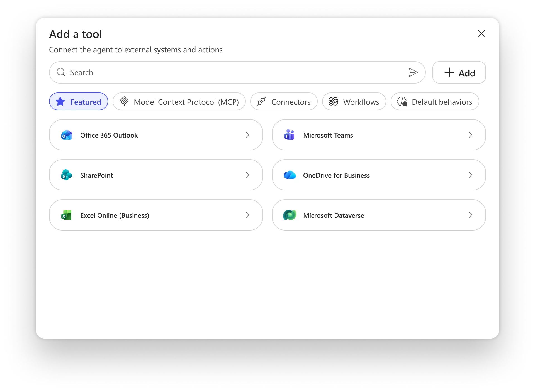Expand Excel Online (Business) chevron
Image resolution: width=535 pixels, height=392 pixels.
[247, 215]
